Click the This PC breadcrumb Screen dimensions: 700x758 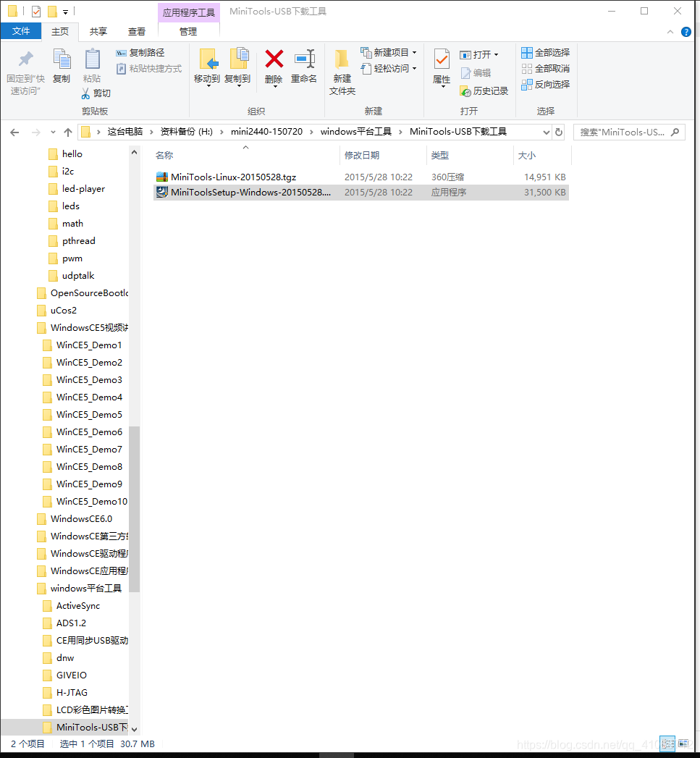pos(125,132)
